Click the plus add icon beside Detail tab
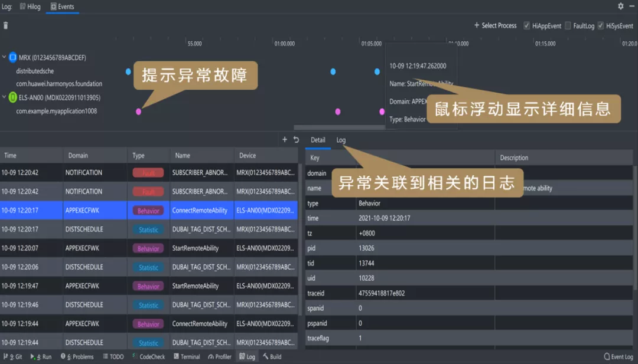Image resolution: width=638 pixels, height=364 pixels. coord(285,139)
